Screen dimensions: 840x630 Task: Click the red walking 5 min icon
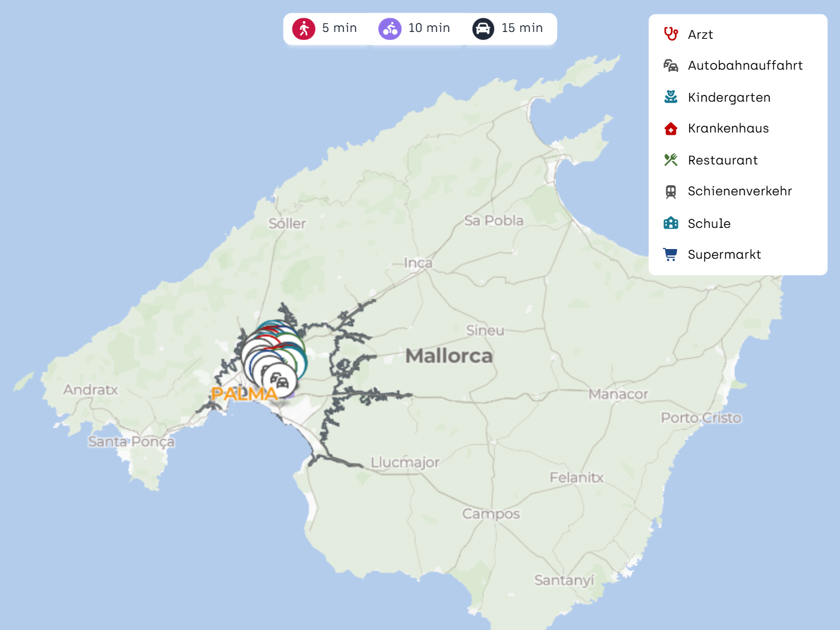[303, 29]
